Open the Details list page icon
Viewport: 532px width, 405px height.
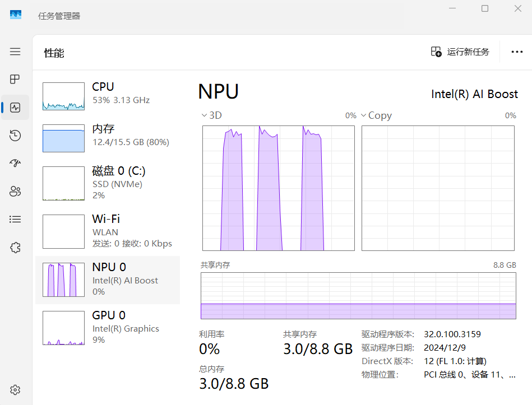[15, 219]
